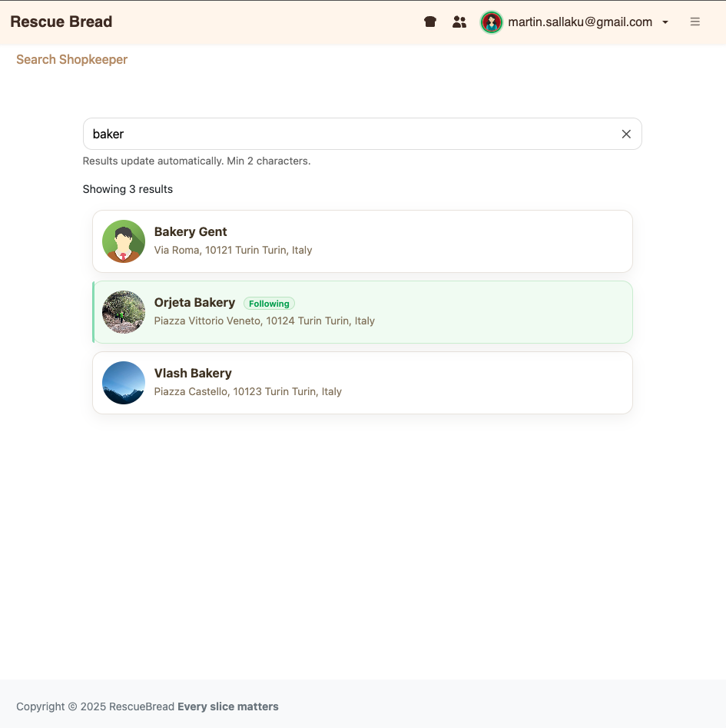The image size is (726, 728).
Task: Click the Piazza Castello address text
Action: pos(247,391)
